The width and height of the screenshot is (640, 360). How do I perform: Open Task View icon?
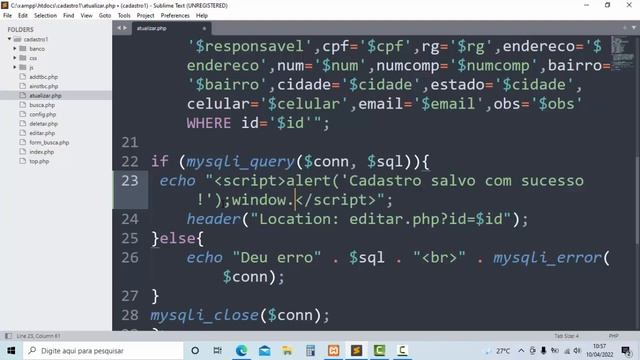[x=218, y=351]
